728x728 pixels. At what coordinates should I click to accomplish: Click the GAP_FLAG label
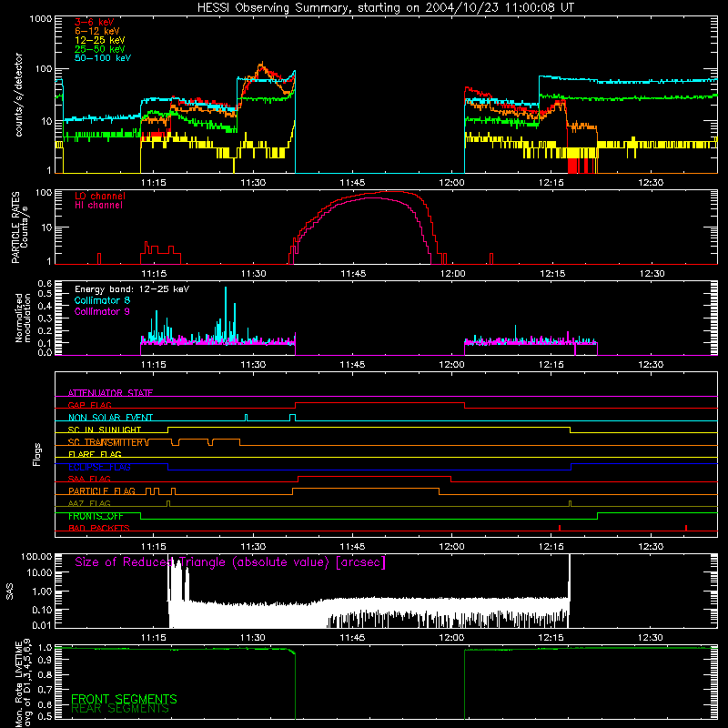click(89, 405)
